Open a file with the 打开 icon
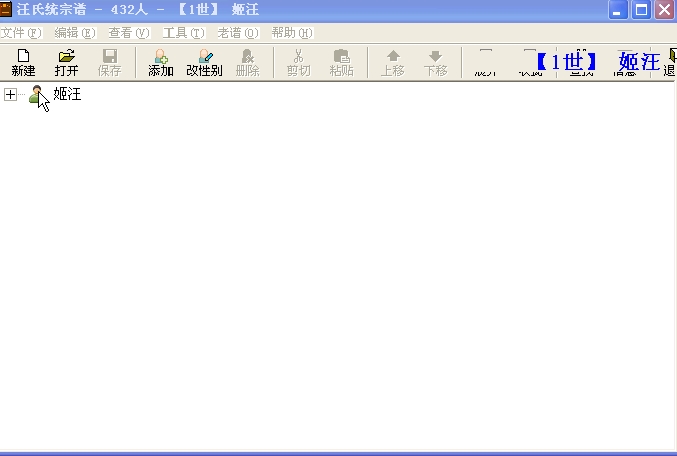677x456 pixels. 66,62
